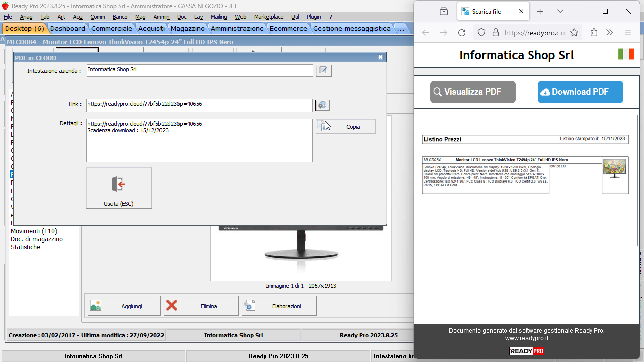
Task: Switch to the Magazzino tab
Action: pos(188,29)
